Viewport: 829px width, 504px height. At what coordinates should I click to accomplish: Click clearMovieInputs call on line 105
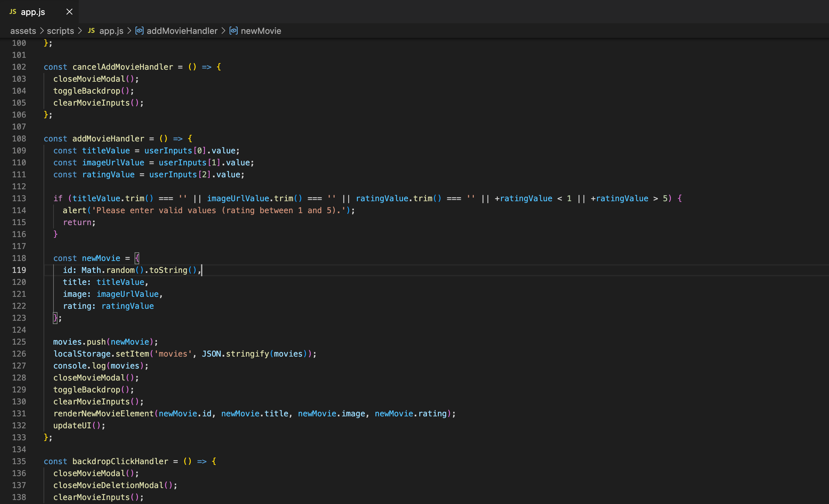(91, 103)
